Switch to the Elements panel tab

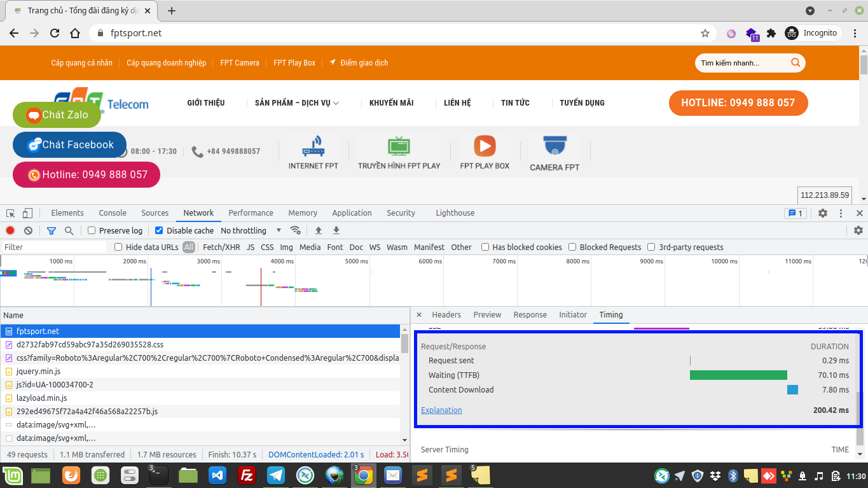[x=67, y=213]
